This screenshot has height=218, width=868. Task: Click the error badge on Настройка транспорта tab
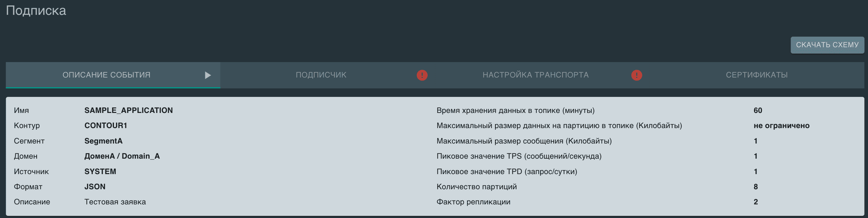click(x=636, y=75)
